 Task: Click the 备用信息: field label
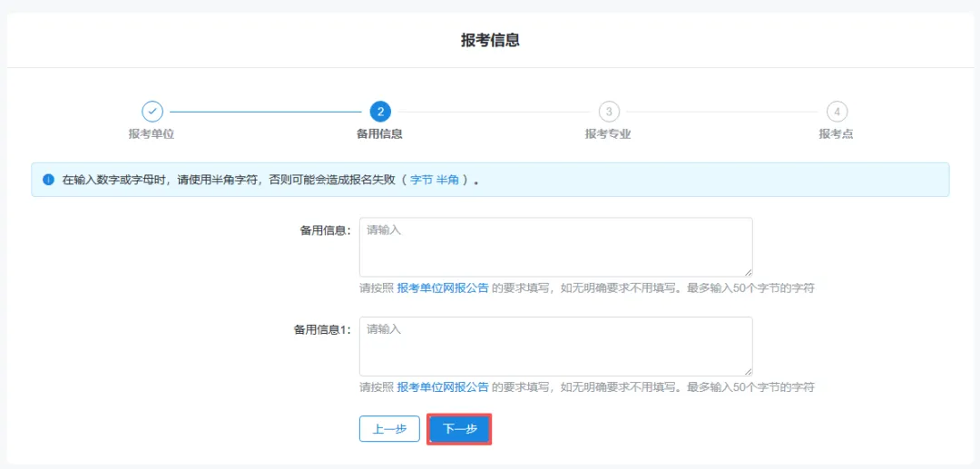tap(325, 230)
